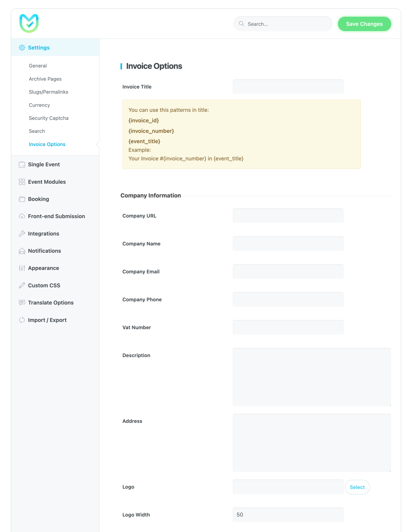Click inside the Description text area
The image size is (414, 532).
tap(311, 377)
